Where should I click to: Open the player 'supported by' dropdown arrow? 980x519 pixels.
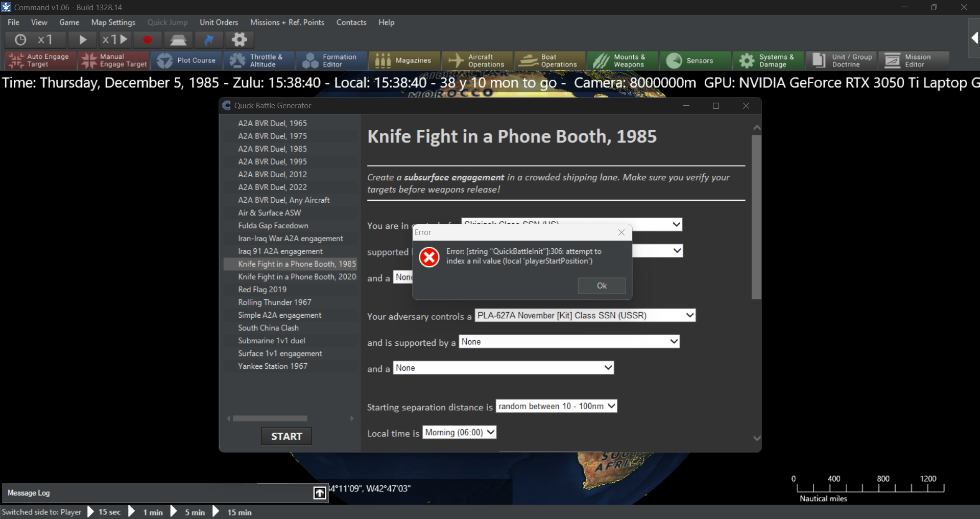click(677, 250)
